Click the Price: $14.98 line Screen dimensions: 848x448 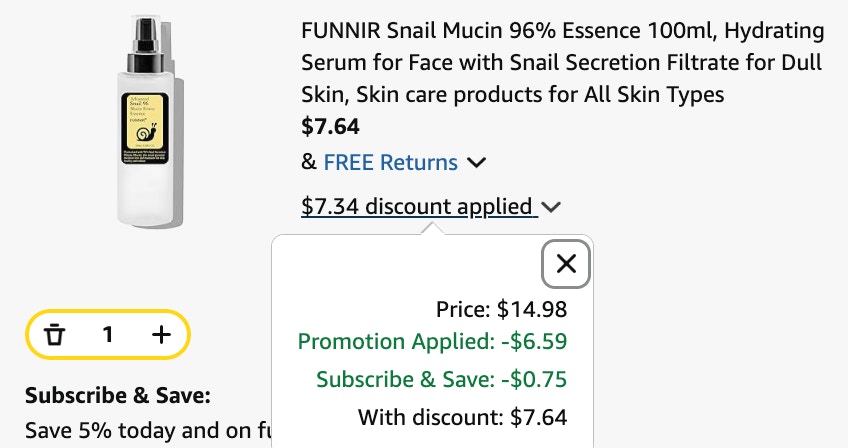point(501,309)
